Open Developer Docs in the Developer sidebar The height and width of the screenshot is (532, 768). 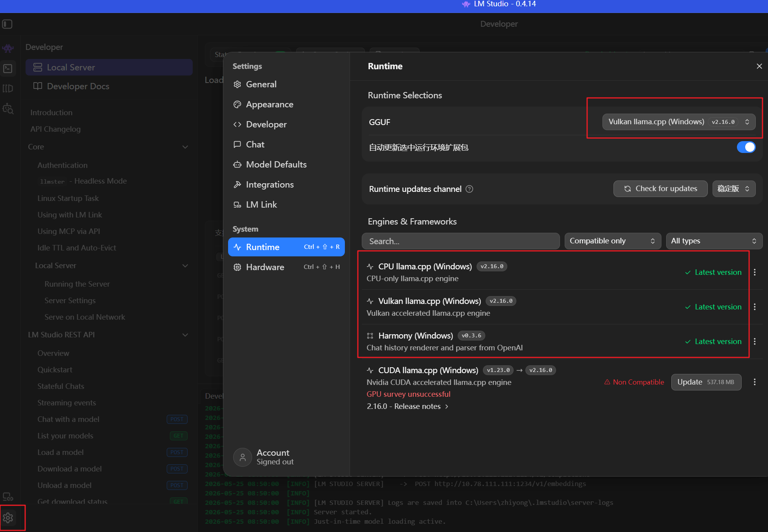[109, 86]
